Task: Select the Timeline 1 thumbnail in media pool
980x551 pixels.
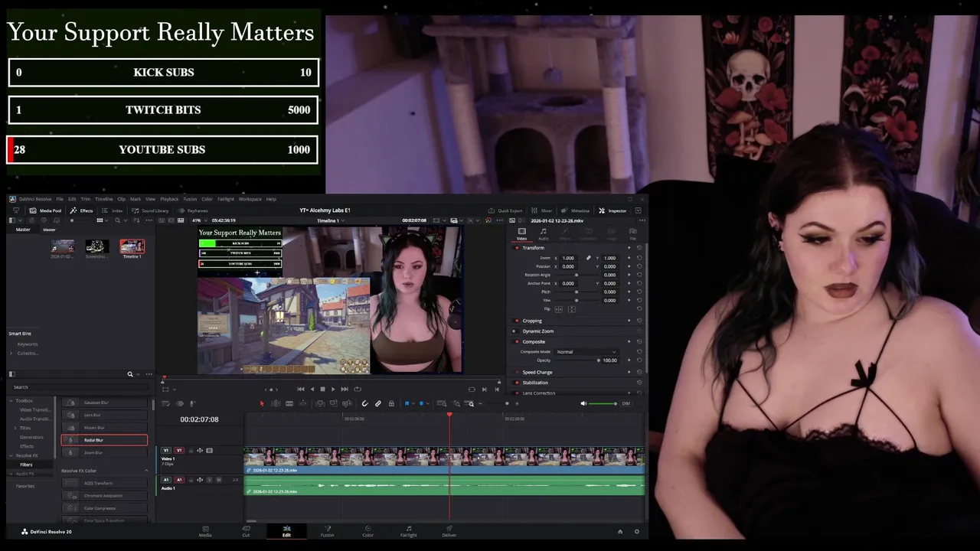Action: (x=132, y=247)
